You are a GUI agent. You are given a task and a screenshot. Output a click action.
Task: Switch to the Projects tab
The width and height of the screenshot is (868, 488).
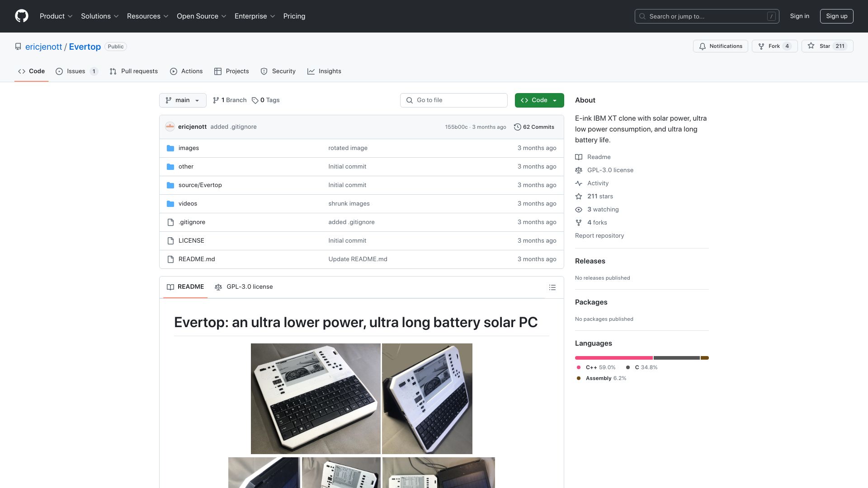tap(231, 71)
